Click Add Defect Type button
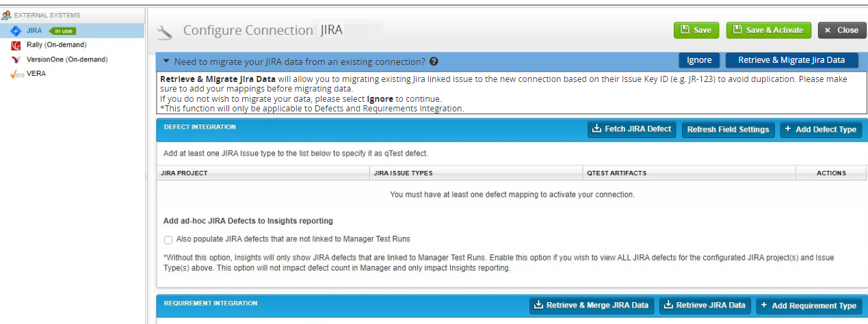Viewport: 868px width, 324px height. click(x=820, y=129)
